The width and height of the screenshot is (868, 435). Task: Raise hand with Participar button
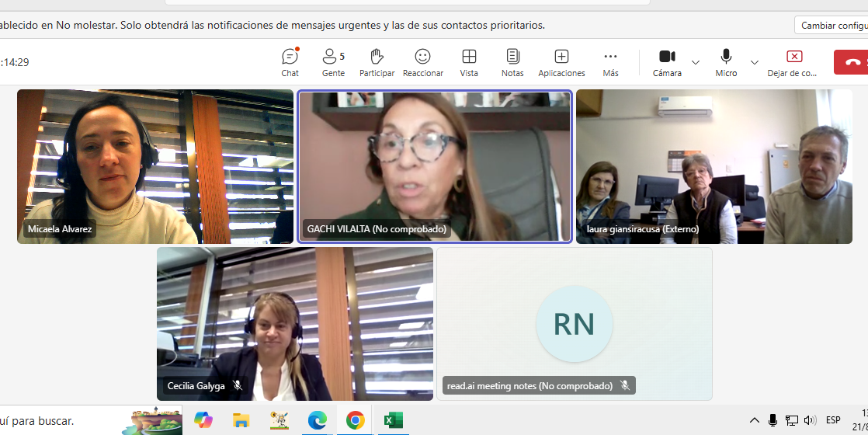point(377,63)
